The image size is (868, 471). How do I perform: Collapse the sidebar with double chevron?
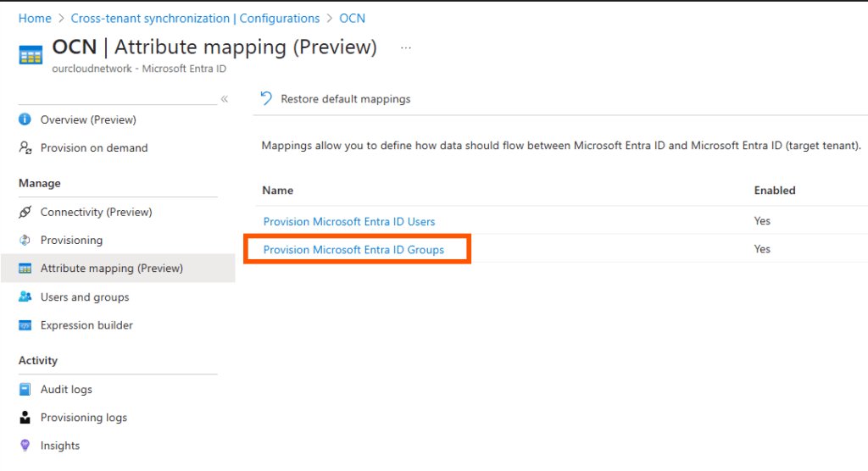[224, 99]
